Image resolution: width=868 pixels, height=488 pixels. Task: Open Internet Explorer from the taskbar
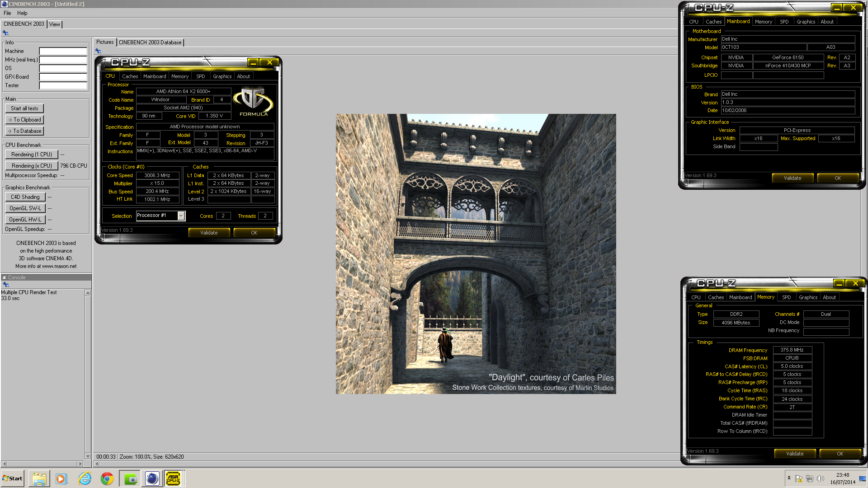coord(85,479)
